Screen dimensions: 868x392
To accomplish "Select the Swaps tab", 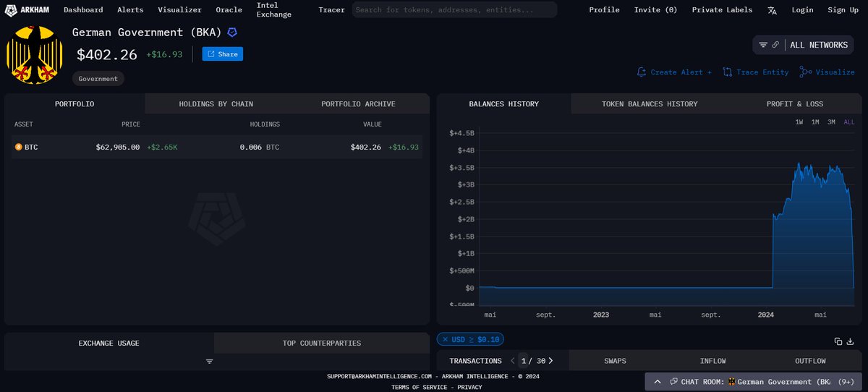I will point(615,361).
